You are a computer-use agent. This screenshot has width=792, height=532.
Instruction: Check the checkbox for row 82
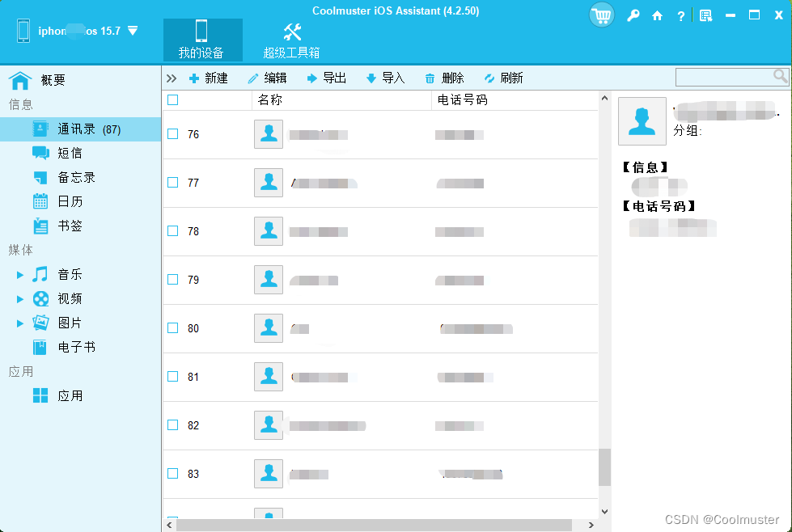173,424
